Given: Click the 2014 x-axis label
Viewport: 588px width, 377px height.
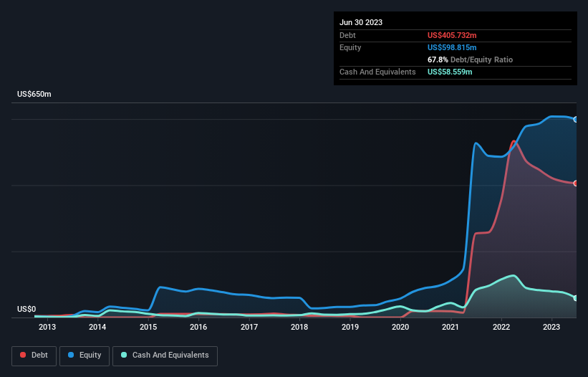Looking at the screenshot, I should coord(97,327).
